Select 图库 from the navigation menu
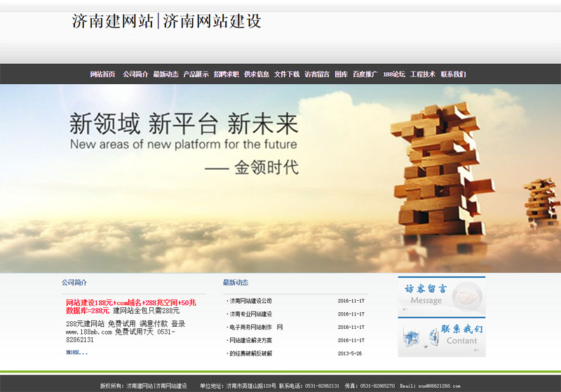 [x=342, y=74]
